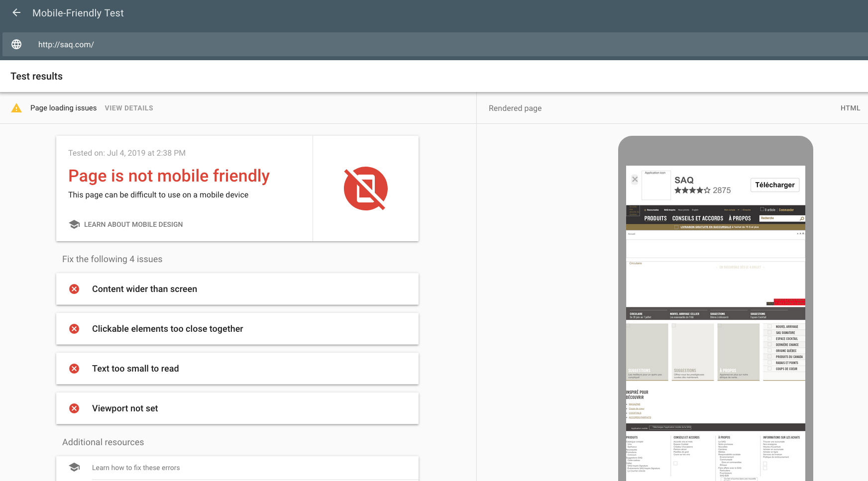
Task: Tick the checkbox next to 0 article
Action: pyautogui.click(x=762, y=209)
